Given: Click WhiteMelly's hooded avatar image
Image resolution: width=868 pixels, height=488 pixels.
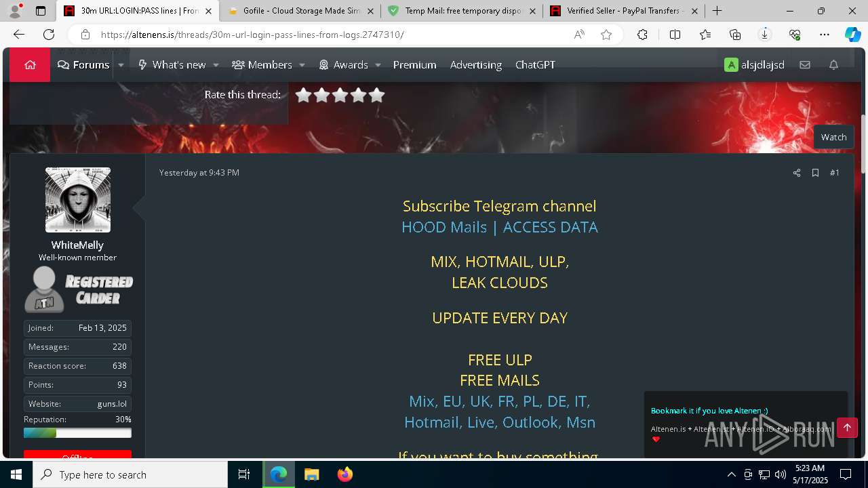Looking at the screenshot, I should (x=77, y=200).
